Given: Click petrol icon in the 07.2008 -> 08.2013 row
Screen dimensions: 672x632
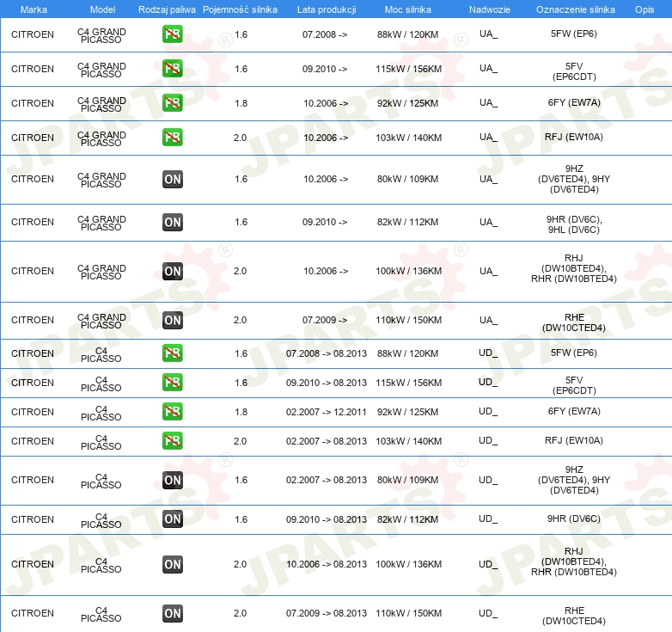Looking at the screenshot, I should 173,353.
